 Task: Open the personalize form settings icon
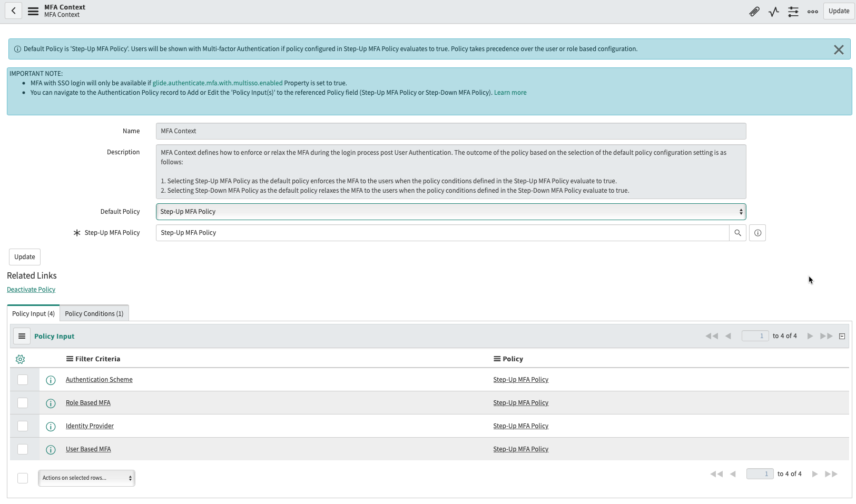[793, 11]
